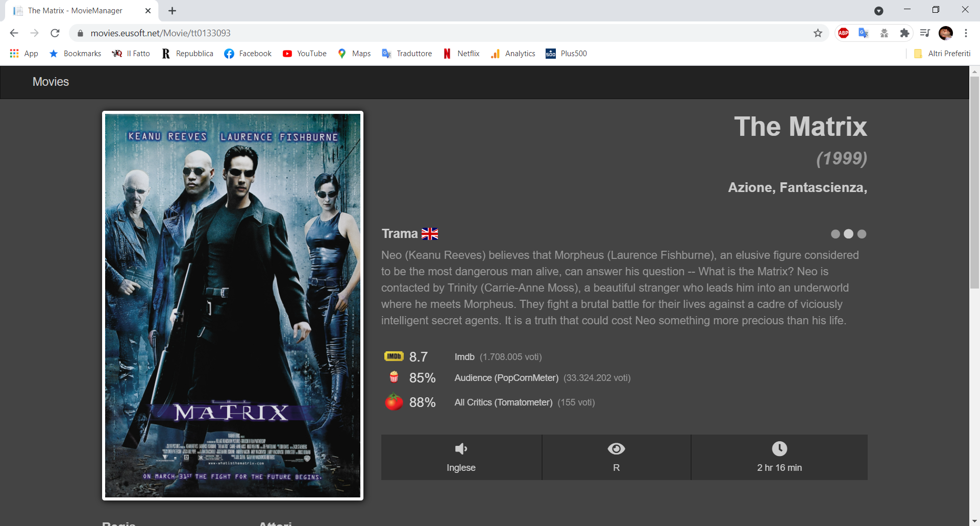The image size is (980, 526).
Task: Select the third plot carousel dot
Action: [x=862, y=234]
